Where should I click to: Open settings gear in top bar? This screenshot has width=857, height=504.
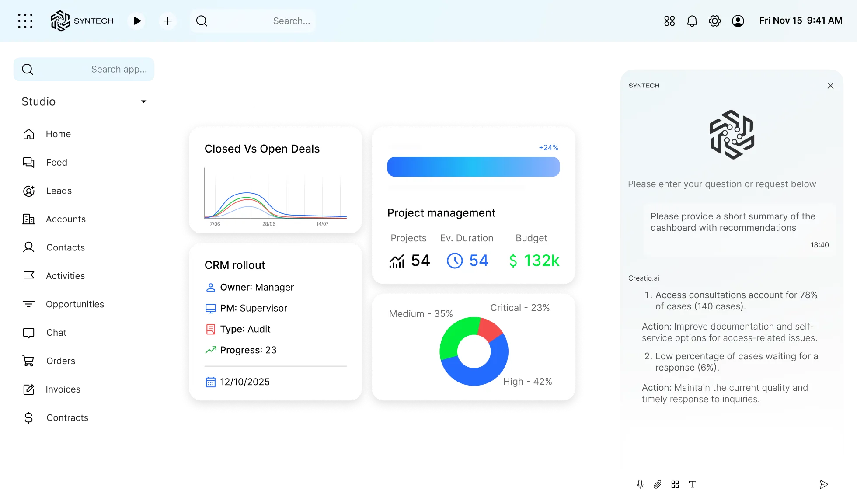click(714, 21)
